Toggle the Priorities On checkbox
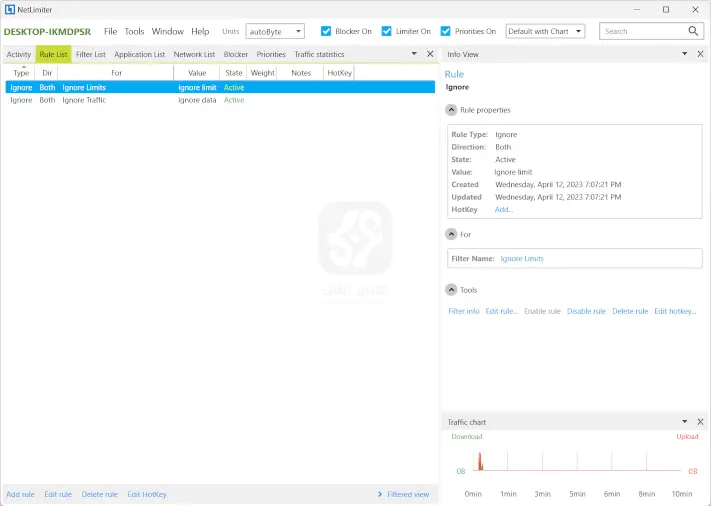 pos(445,31)
